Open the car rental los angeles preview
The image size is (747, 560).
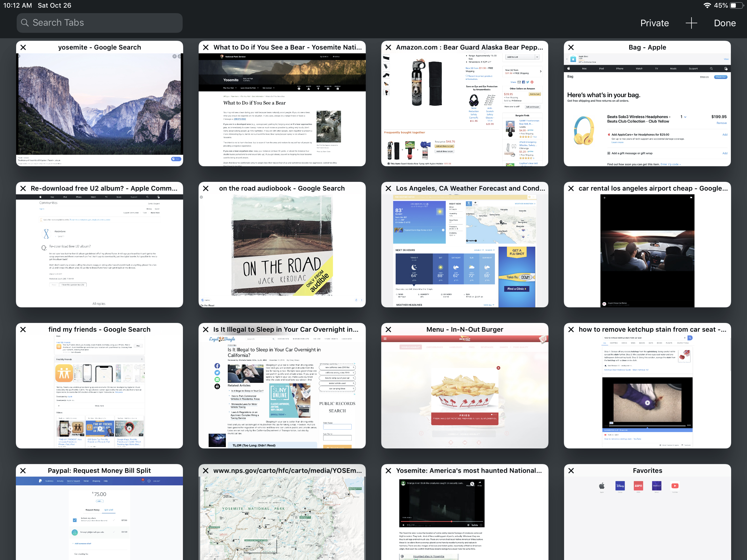(x=647, y=251)
